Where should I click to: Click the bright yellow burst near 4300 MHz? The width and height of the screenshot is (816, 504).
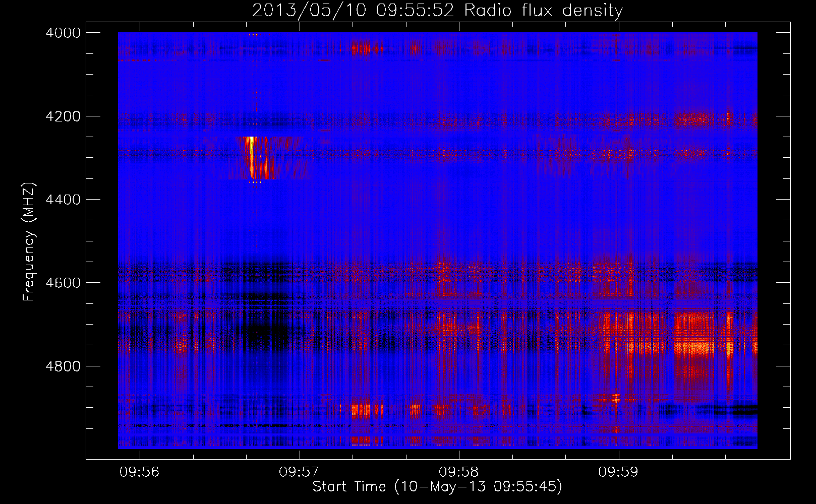251,156
